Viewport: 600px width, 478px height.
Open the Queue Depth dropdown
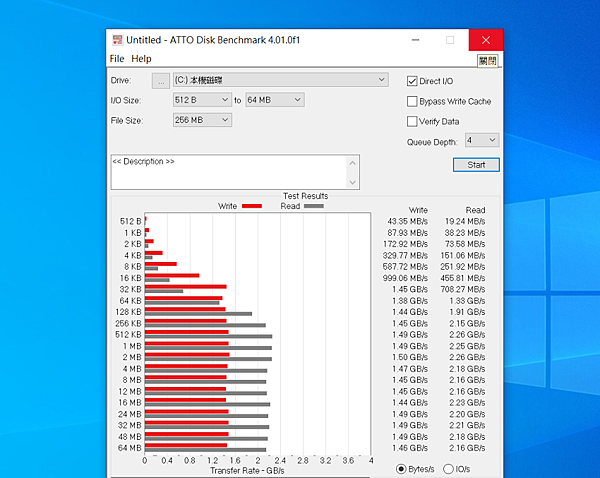point(482,140)
